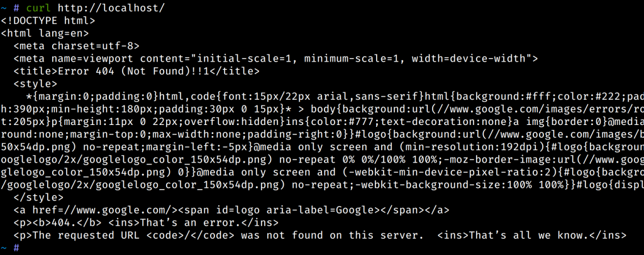Click the <html lang=en> tag
The width and height of the screenshot is (644, 255).
(x=44, y=33)
